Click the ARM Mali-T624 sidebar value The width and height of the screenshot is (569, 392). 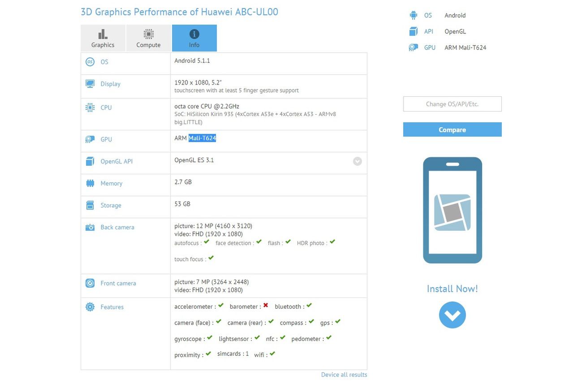coord(466,47)
